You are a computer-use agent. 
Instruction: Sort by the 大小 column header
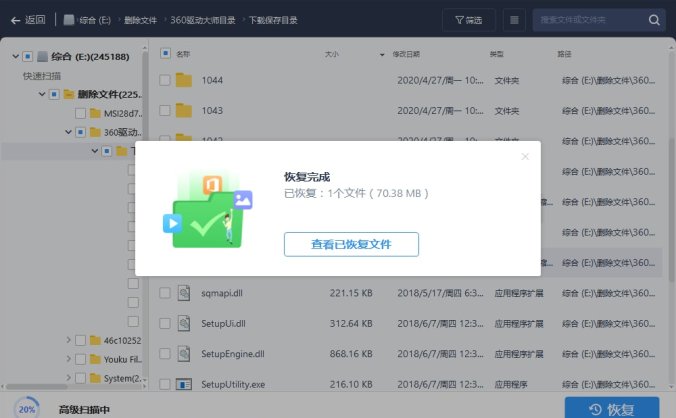332,54
